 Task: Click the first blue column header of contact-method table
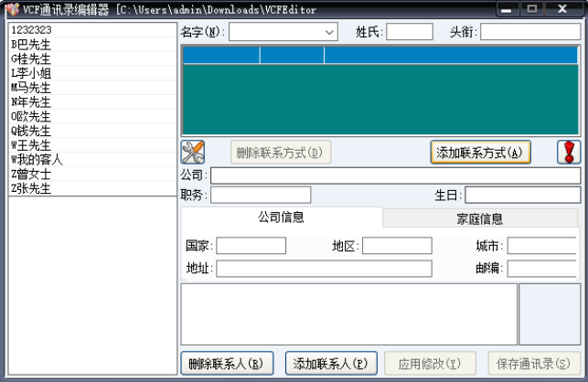pyautogui.click(x=221, y=55)
